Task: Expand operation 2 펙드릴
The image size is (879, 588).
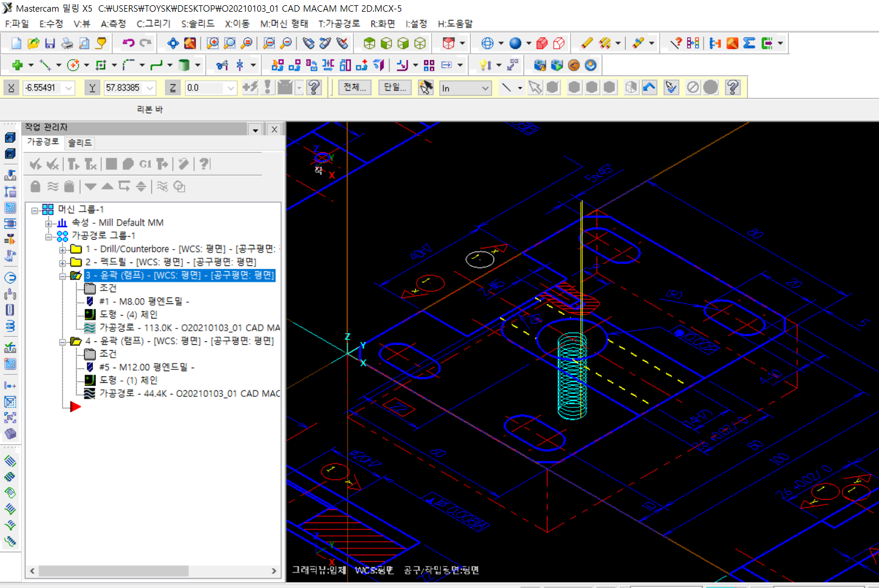Action: [x=63, y=262]
